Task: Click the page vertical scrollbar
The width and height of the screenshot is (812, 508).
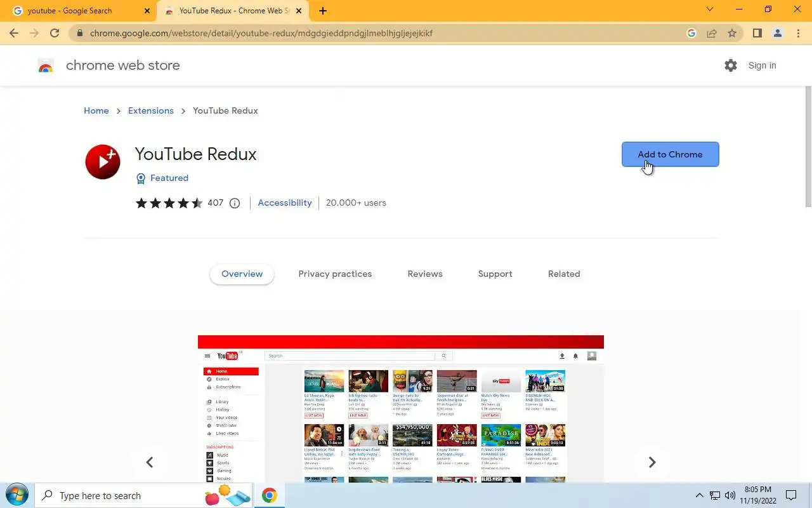Action: pyautogui.click(x=808, y=146)
